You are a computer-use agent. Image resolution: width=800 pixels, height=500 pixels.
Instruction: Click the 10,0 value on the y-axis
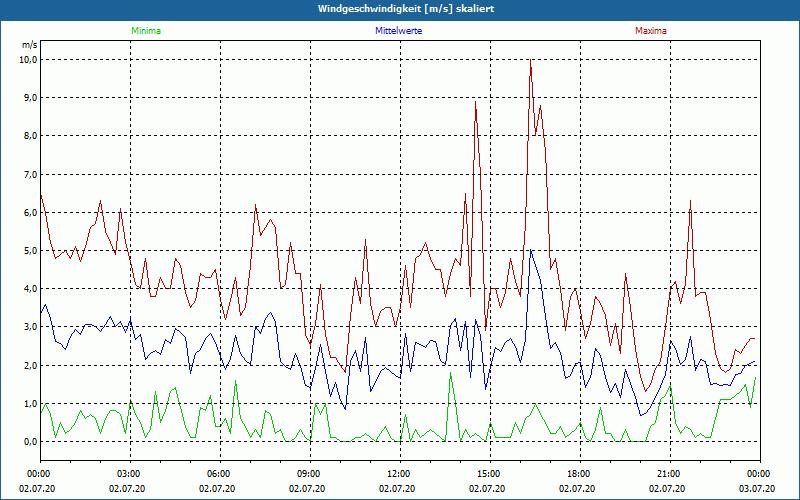pos(28,59)
